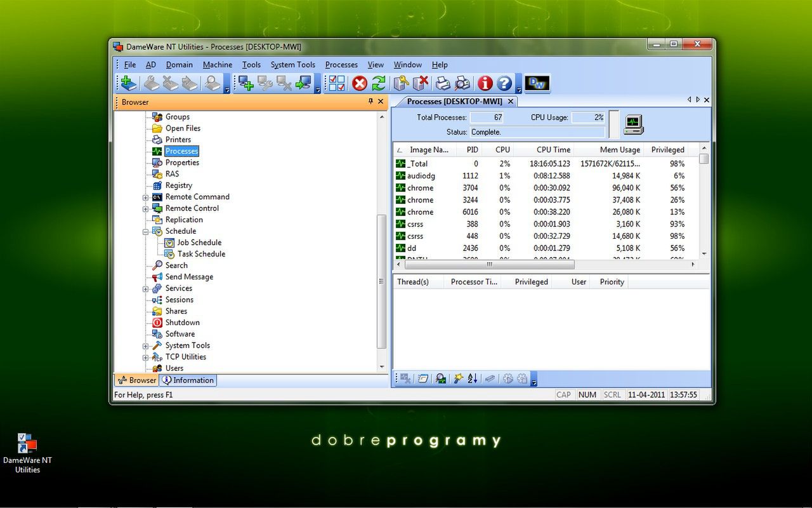Click the process list vertical scrollbar down arrow

point(704,255)
